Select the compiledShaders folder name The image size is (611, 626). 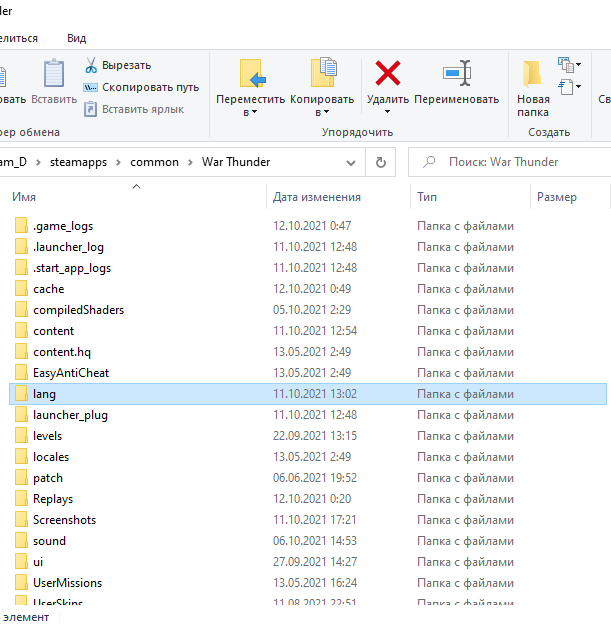[78, 310]
